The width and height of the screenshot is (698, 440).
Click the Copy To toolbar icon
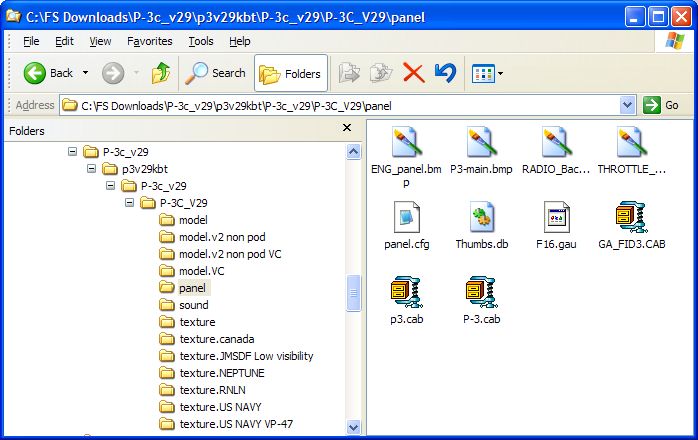(x=381, y=73)
